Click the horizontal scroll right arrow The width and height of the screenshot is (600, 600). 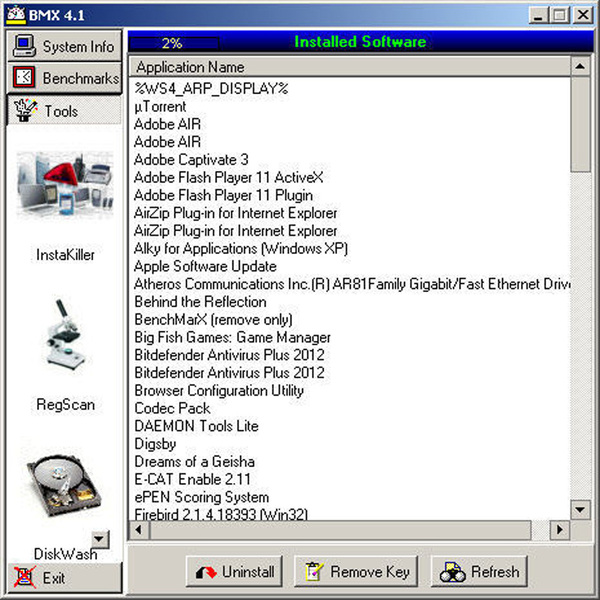pos(559,530)
